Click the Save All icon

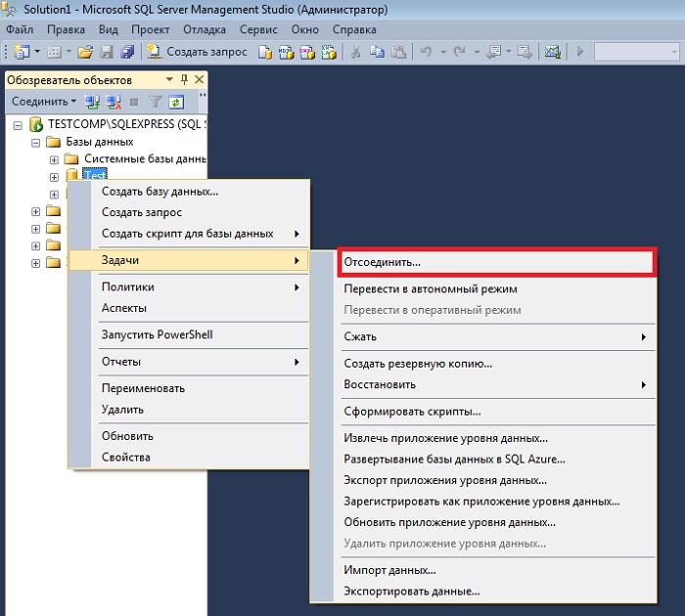[x=127, y=52]
